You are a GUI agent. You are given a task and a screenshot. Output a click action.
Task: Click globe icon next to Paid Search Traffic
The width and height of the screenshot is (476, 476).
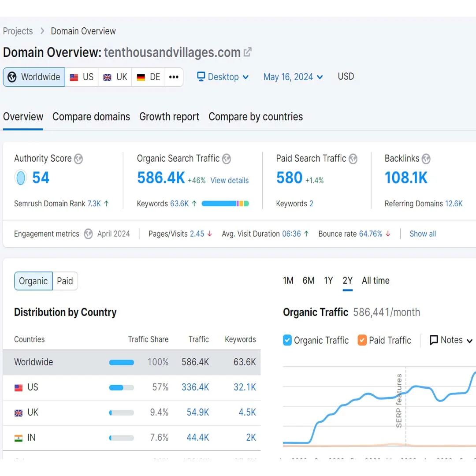coord(353,159)
